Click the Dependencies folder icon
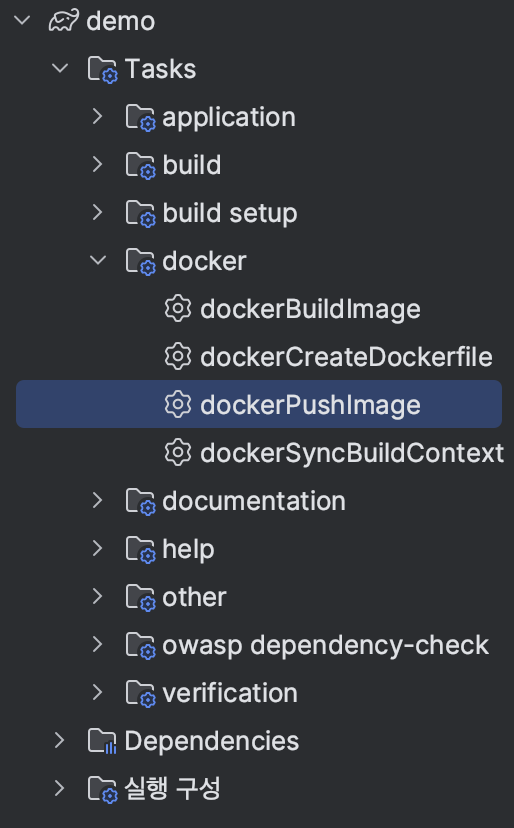Image resolution: width=514 pixels, height=828 pixels. [102, 741]
